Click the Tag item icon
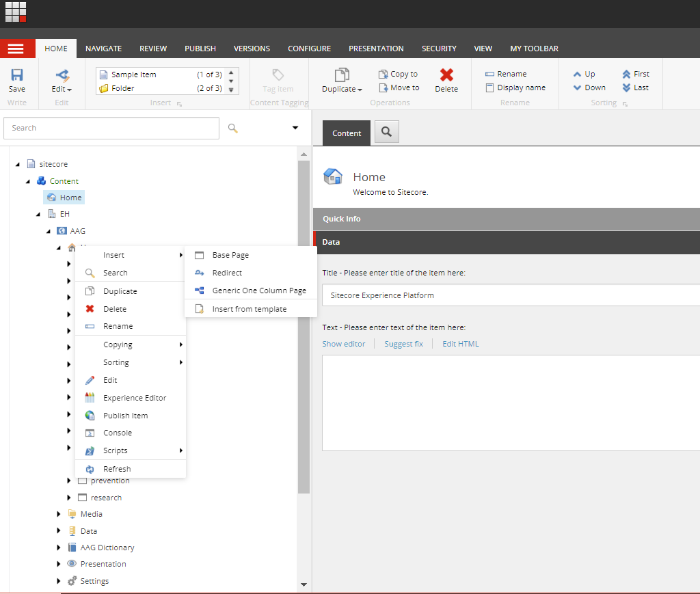 click(278, 75)
